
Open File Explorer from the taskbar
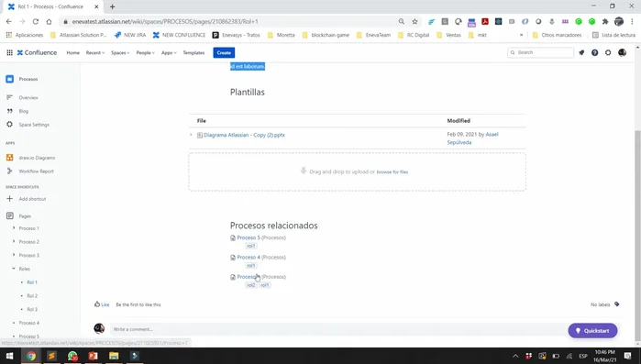tap(114, 356)
